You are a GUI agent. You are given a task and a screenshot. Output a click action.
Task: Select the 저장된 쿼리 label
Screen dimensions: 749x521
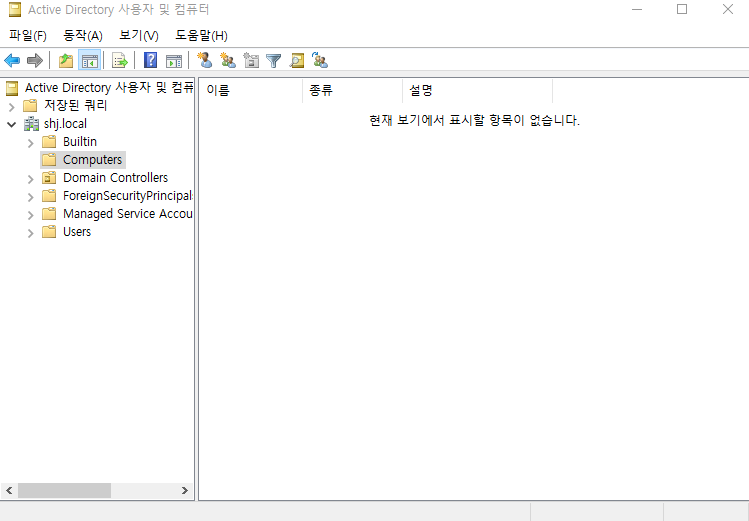75,105
